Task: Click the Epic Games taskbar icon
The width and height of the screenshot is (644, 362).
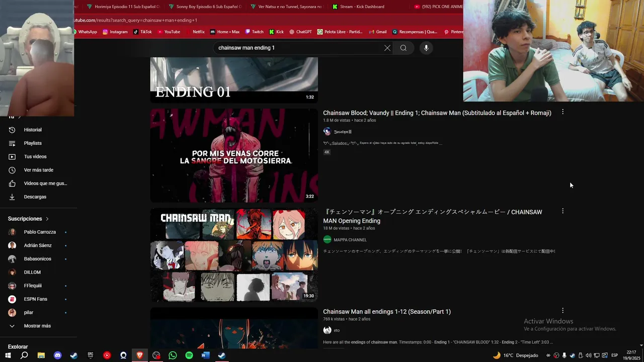Action: [x=91, y=355]
